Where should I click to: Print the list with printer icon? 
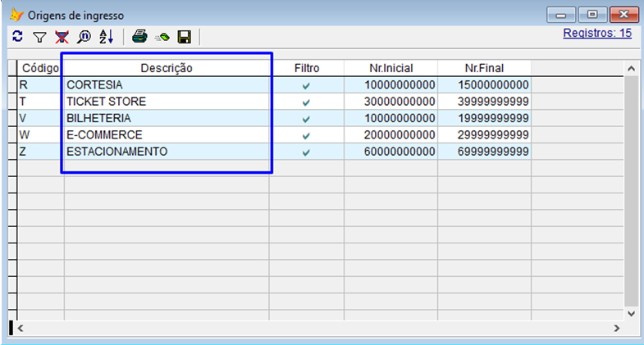(140, 37)
